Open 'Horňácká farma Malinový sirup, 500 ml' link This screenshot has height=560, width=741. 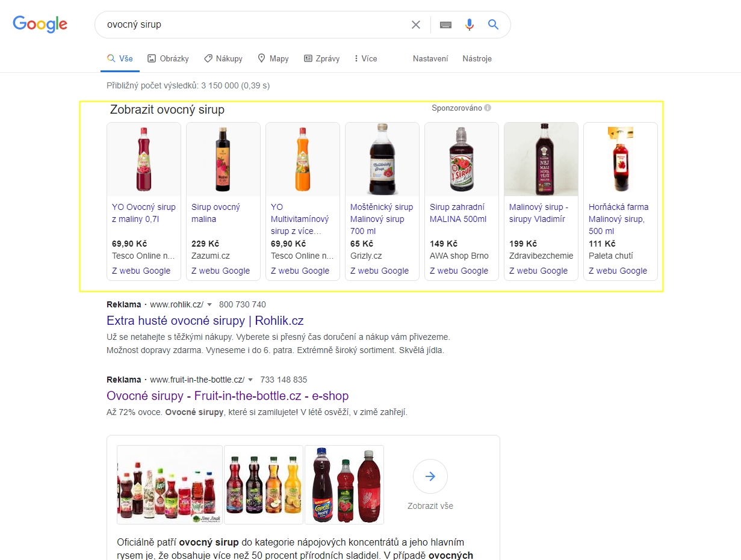[618, 219]
